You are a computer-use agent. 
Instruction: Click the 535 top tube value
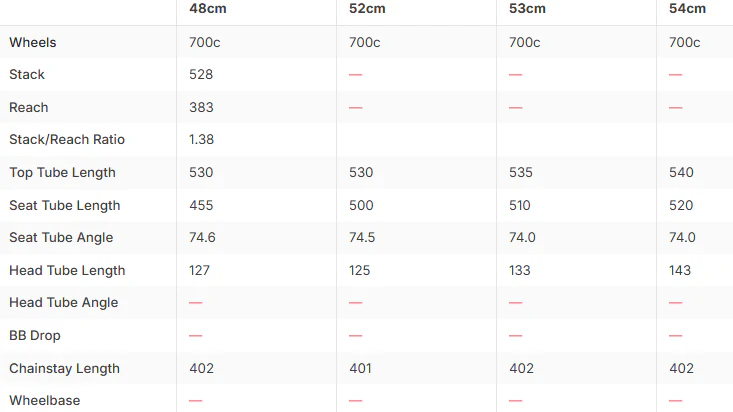pos(521,172)
